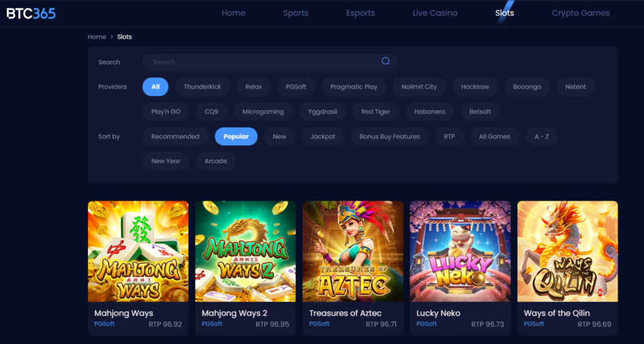
Task: Select the All providers filter
Action: click(155, 87)
